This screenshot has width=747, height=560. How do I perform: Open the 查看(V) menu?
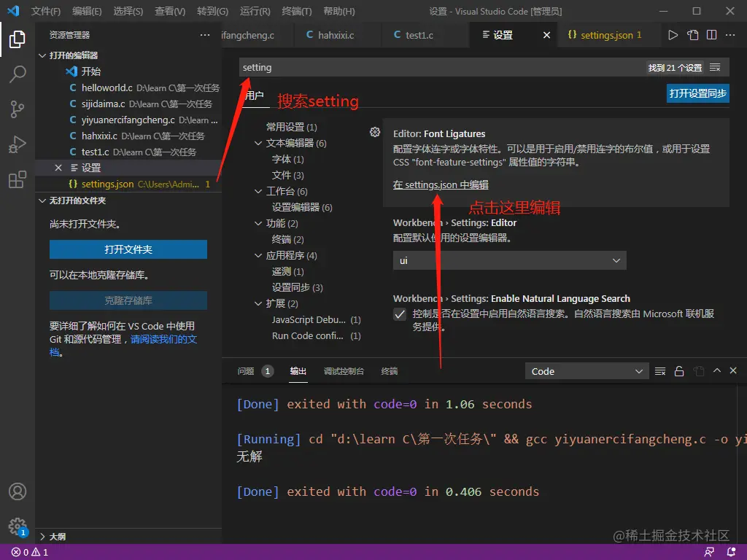(x=170, y=11)
